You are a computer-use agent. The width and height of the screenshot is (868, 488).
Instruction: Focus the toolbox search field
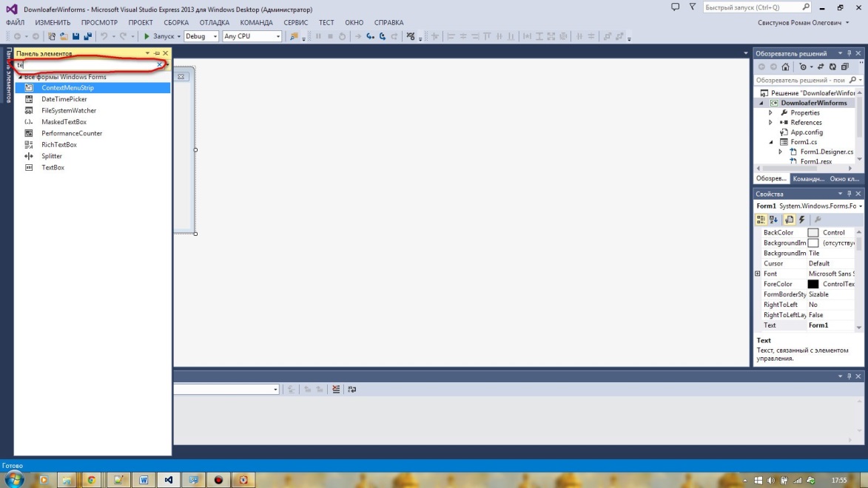point(86,65)
